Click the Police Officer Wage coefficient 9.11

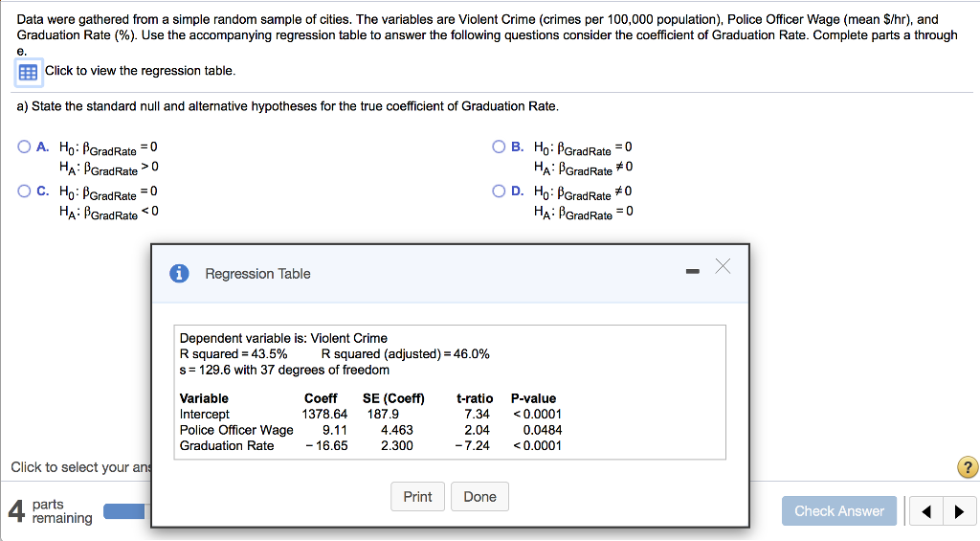tap(334, 430)
